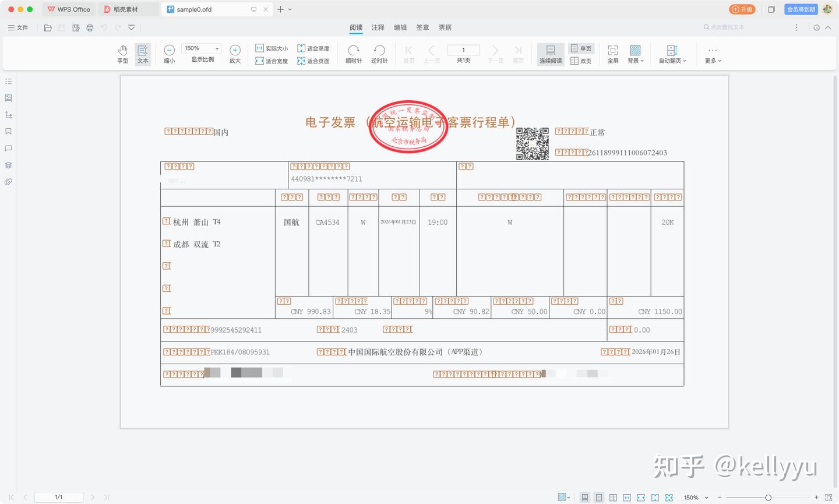Enter full screen (全屏) mode
Image resolution: width=839 pixels, height=504 pixels.
613,54
